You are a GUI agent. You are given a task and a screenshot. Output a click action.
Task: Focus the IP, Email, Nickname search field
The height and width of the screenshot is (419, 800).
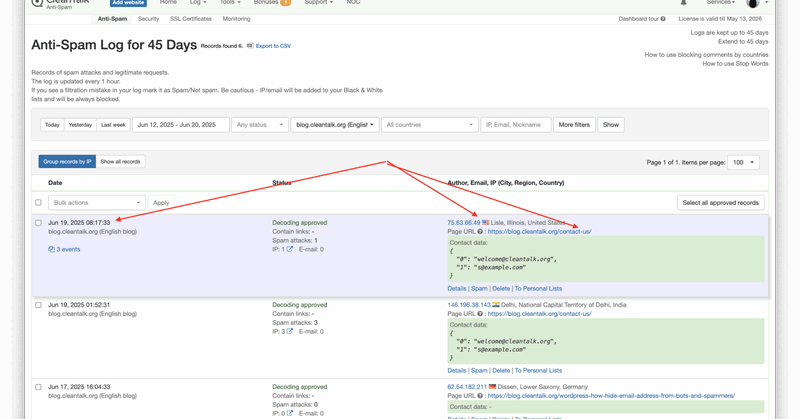point(516,125)
